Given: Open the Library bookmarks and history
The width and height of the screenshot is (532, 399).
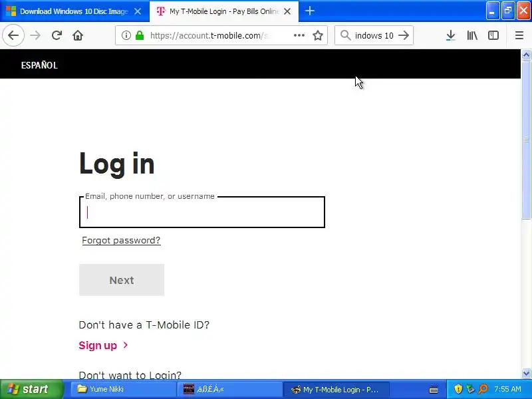Looking at the screenshot, I should 472,35.
